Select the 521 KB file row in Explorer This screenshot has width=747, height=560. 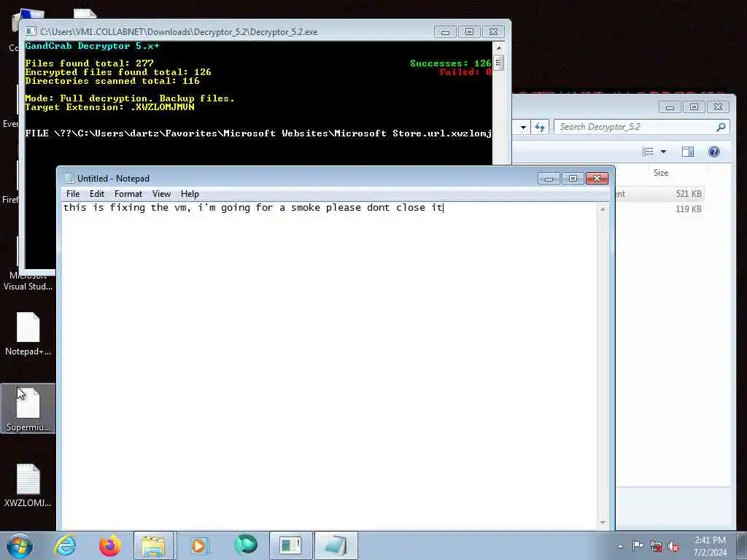pyautogui.click(x=659, y=194)
